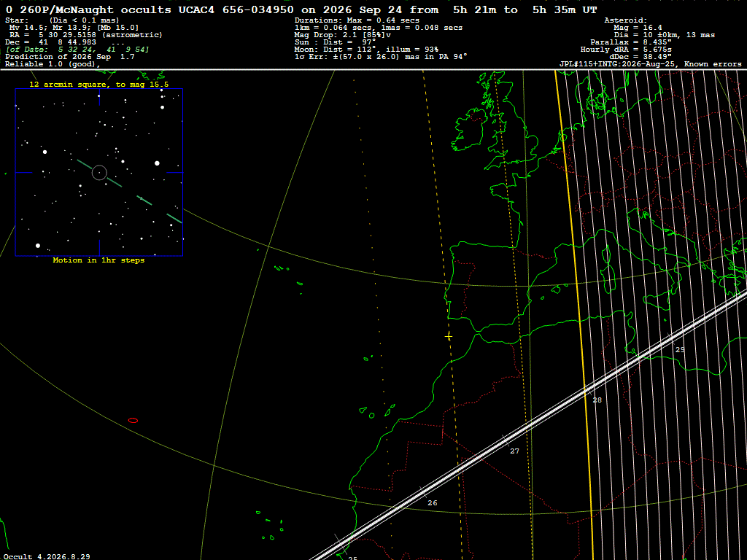
Task: Click the 'Motion in 1hr steps' caption
Action: [98, 260]
